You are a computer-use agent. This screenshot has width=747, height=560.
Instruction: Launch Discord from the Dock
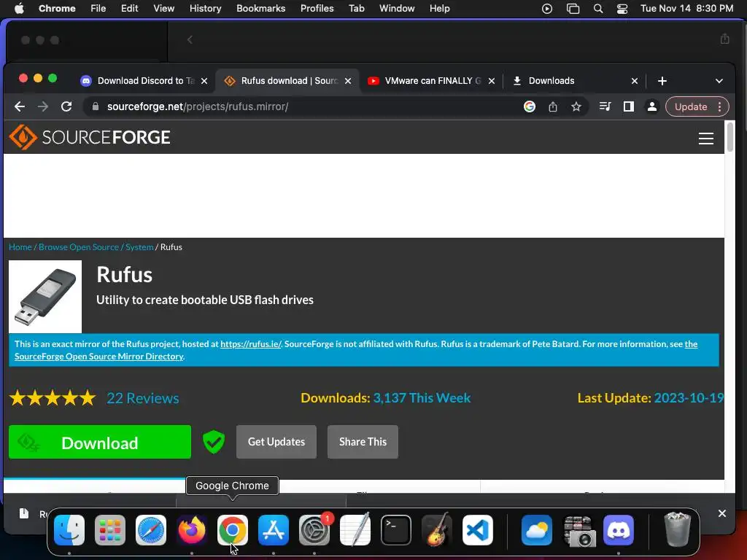[619, 530]
